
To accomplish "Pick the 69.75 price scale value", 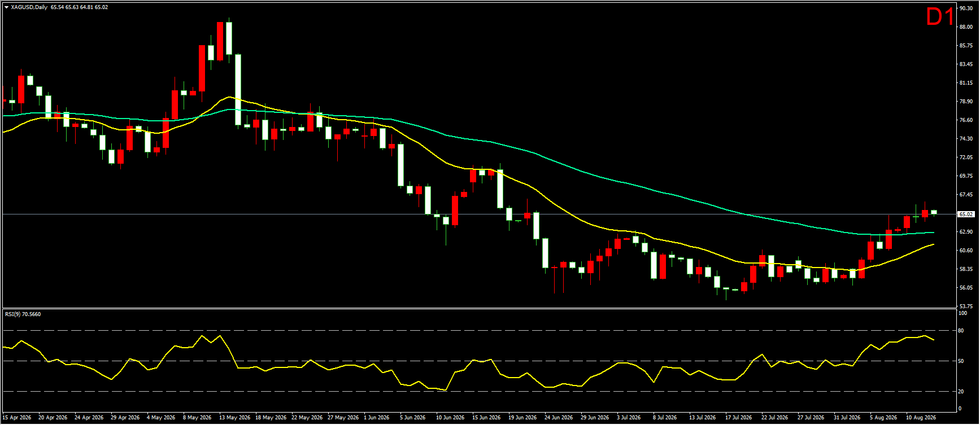I will (966, 176).
